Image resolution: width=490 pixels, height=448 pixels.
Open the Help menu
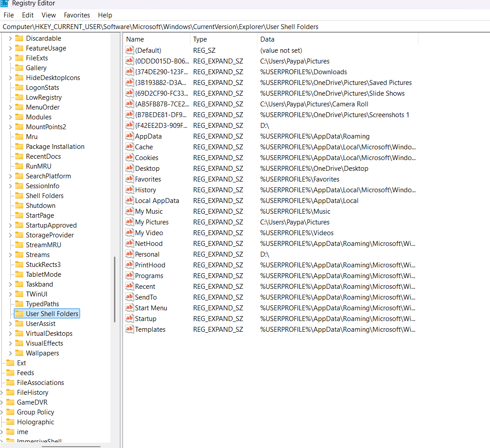(105, 15)
